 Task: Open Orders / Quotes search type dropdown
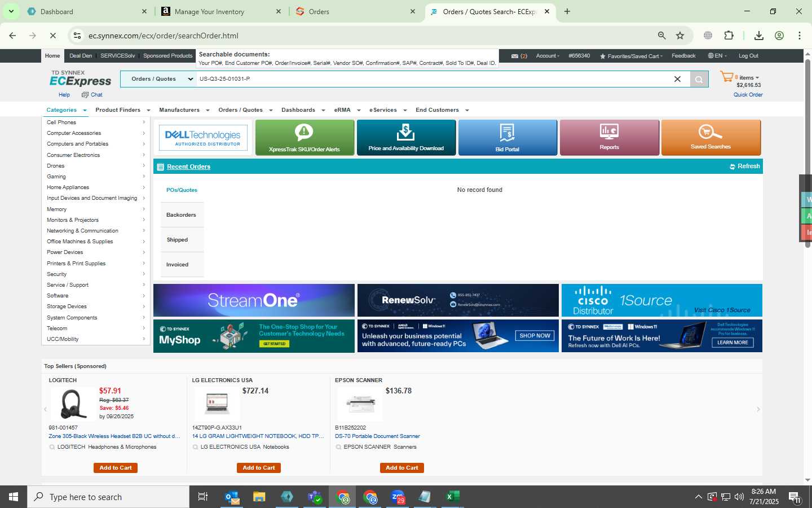coord(158,79)
